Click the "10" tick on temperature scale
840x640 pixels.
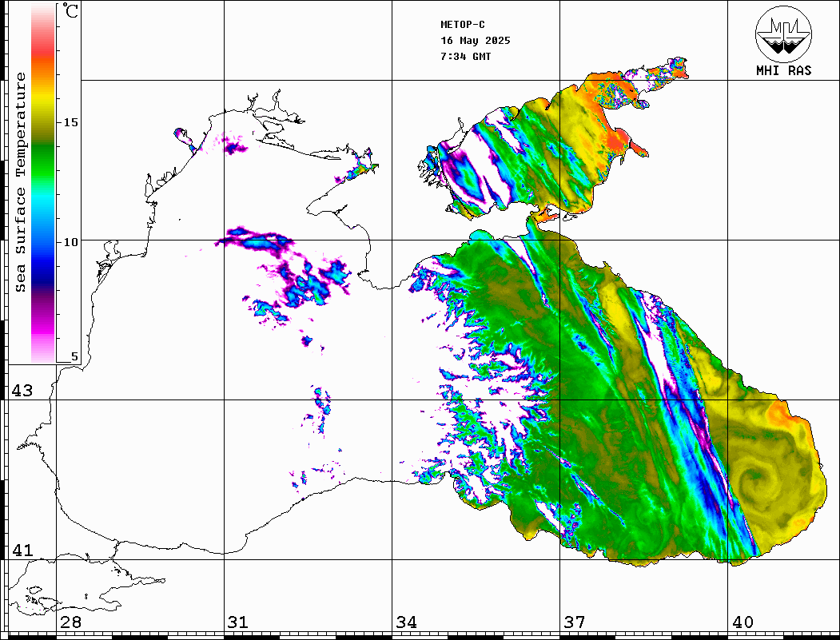coord(70,242)
